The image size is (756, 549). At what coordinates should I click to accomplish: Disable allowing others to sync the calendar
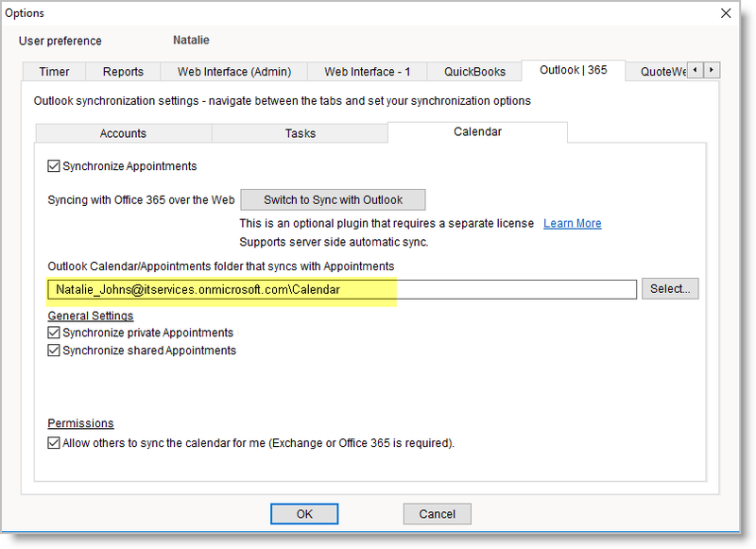click(x=54, y=442)
